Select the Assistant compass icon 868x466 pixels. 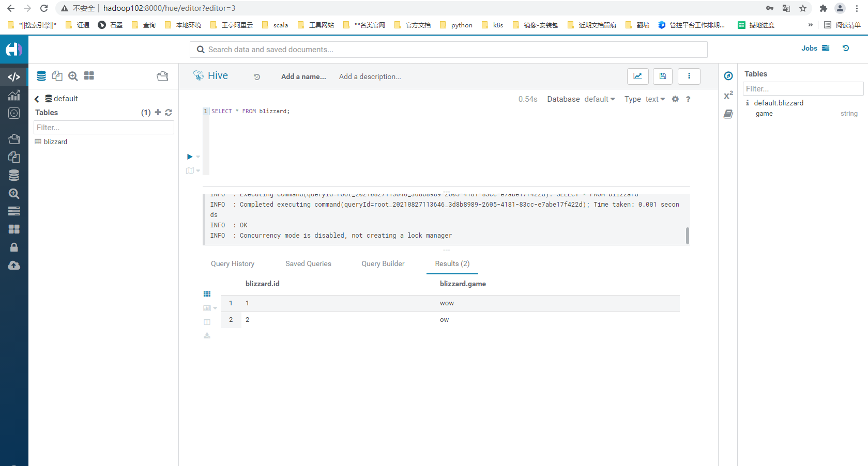tap(728, 76)
